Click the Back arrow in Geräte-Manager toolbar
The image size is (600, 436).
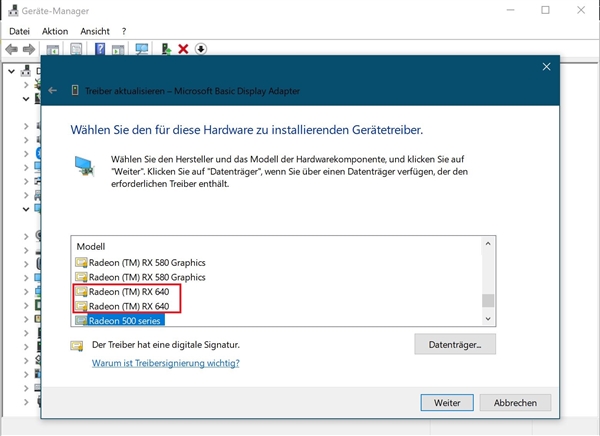click(x=11, y=49)
